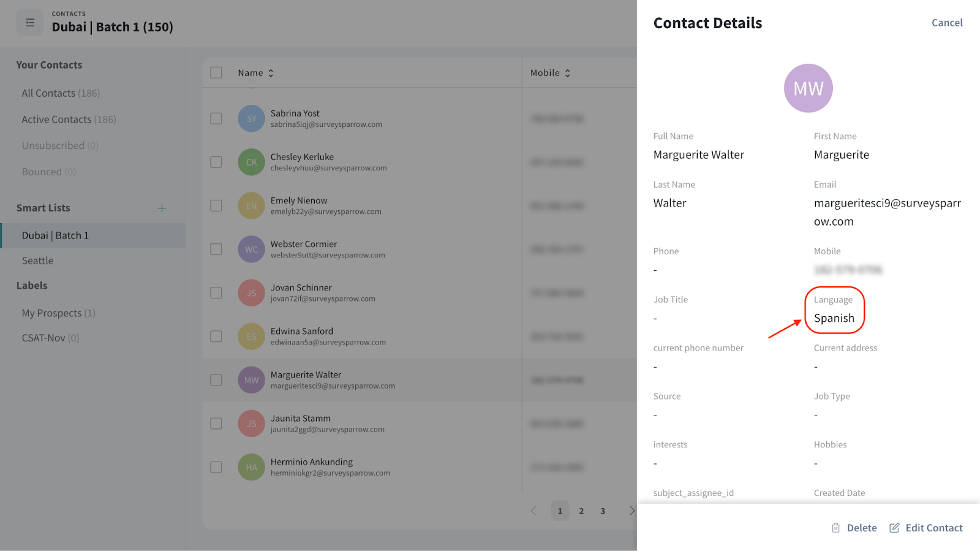The width and height of the screenshot is (980, 551).
Task: Sort contacts by Name column arrows
Action: 271,73
